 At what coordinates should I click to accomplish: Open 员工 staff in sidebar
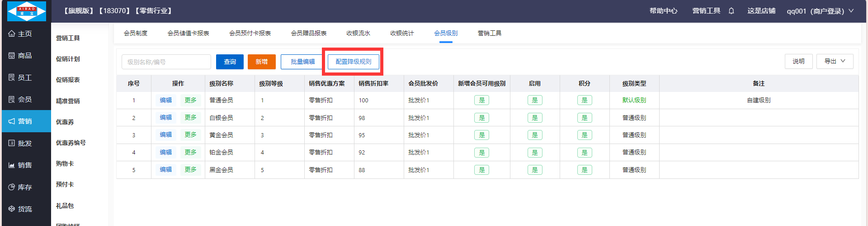pyautogui.click(x=20, y=77)
